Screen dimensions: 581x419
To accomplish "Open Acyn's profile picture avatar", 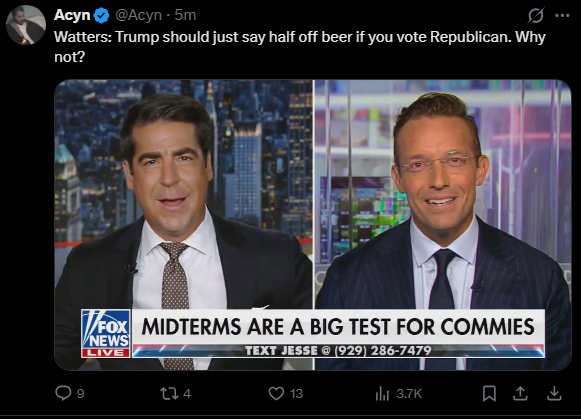I will tap(26, 25).
